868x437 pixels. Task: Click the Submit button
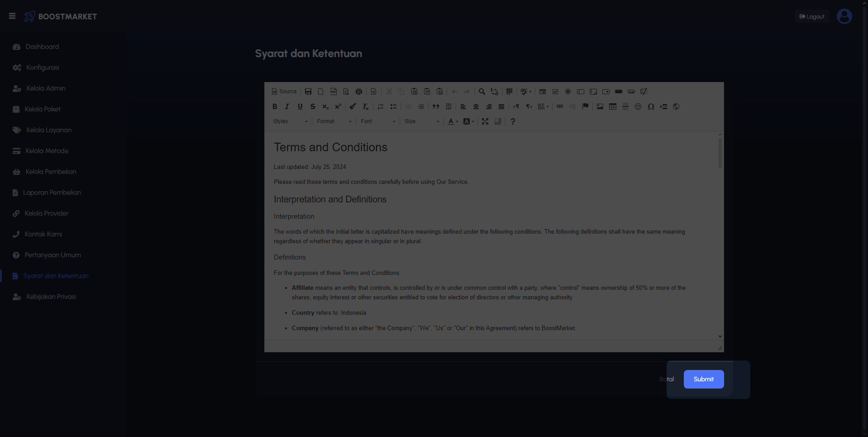click(x=704, y=379)
